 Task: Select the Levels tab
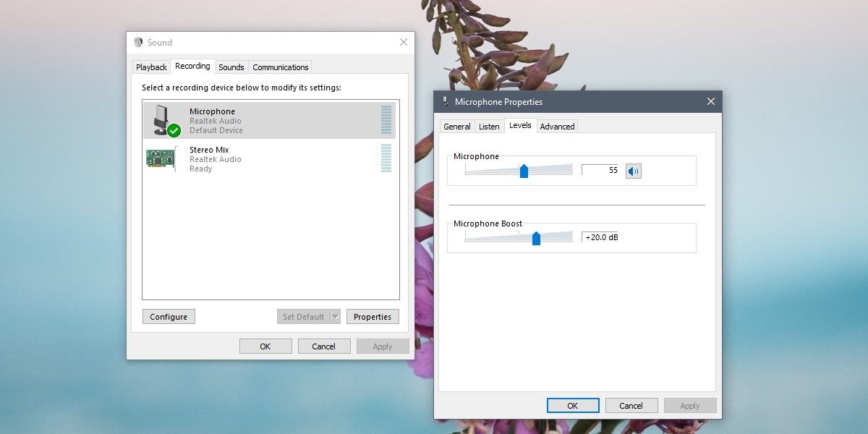click(x=521, y=125)
